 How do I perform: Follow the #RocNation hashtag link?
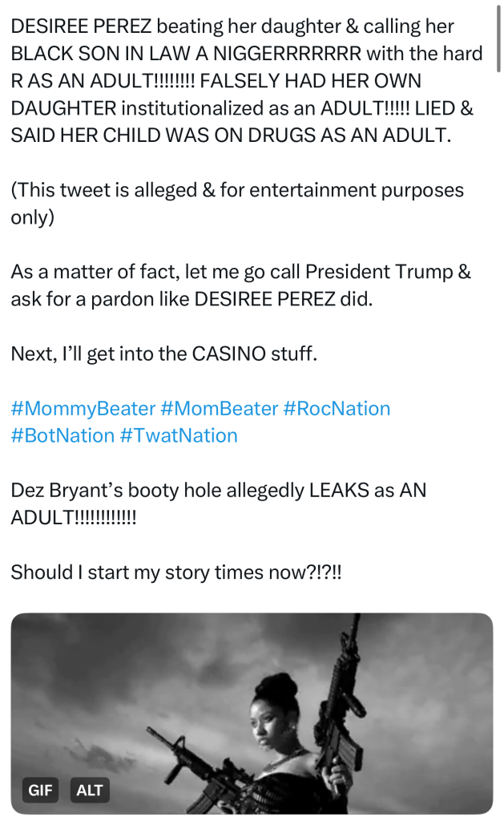pos(337,408)
